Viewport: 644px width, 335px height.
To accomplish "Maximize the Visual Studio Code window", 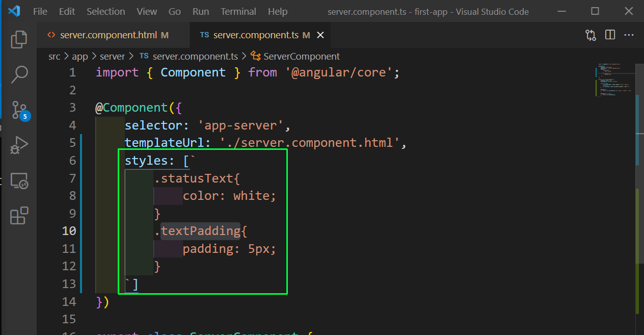I will (595, 11).
